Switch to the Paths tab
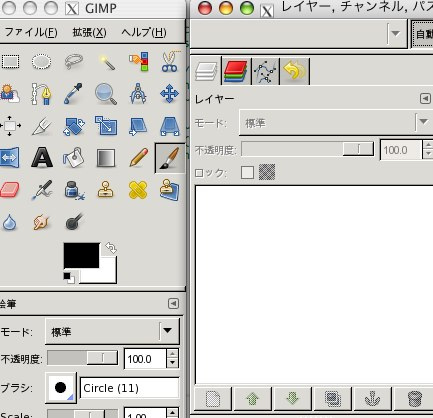The image size is (433, 418). pos(266,71)
